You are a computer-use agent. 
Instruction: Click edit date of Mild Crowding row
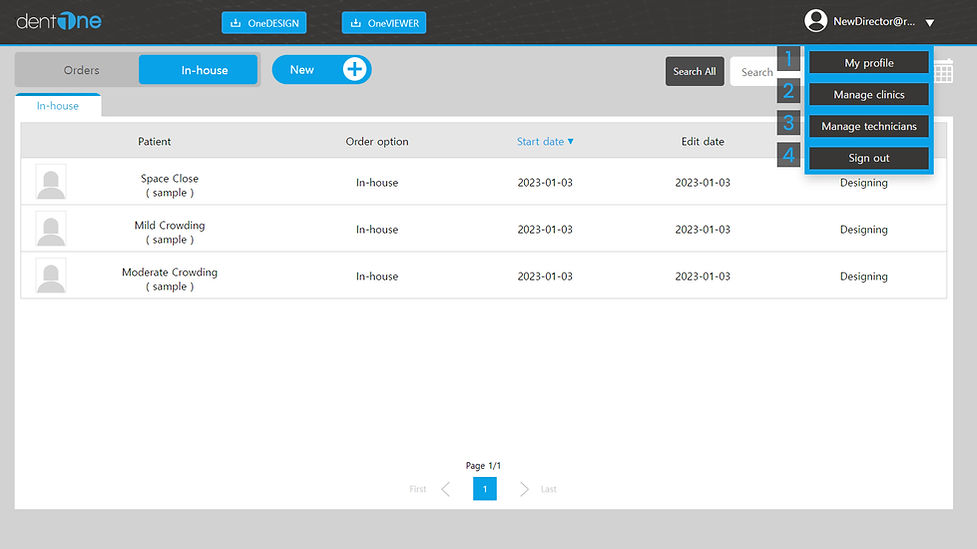(702, 229)
